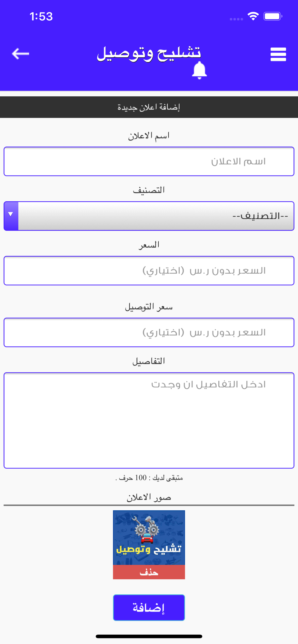The height and width of the screenshot is (644, 298).
Task: Focus the اسم الاعلان input field
Action: coord(149,161)
